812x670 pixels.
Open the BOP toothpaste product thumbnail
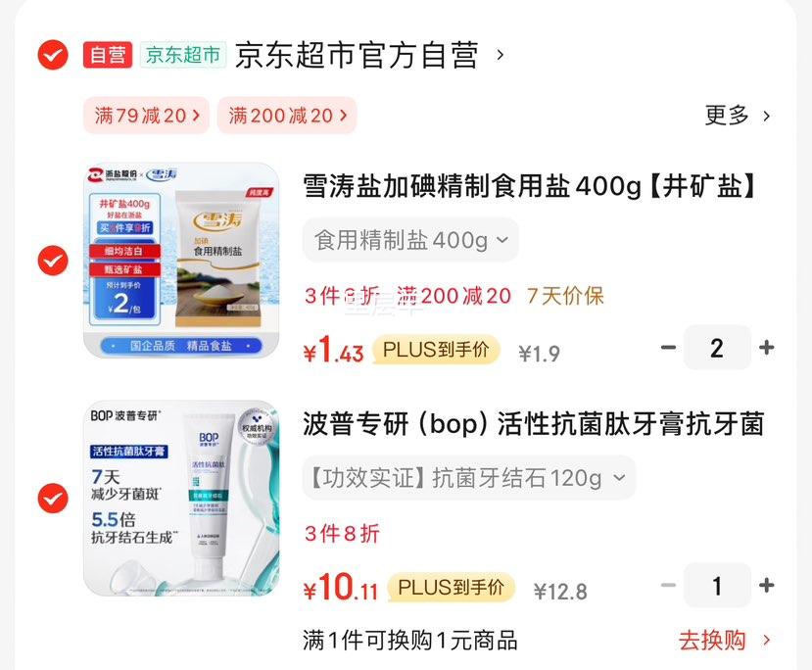click(x=181, y=499)
